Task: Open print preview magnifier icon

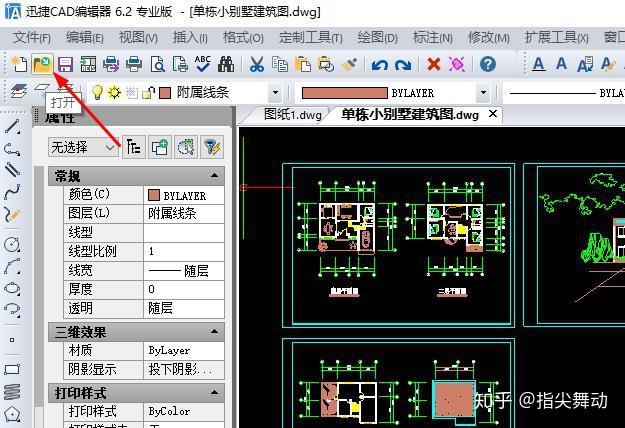Action: [x=157, y=64]
